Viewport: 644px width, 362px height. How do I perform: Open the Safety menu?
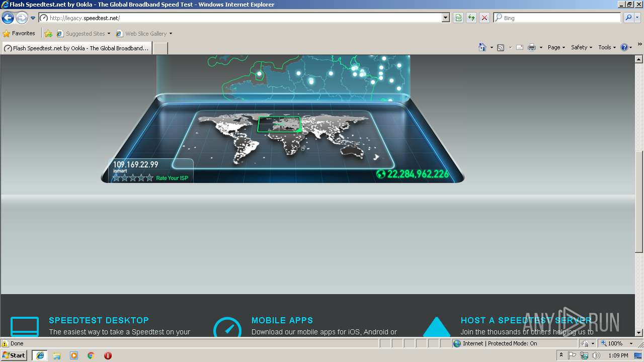click(582, 47)
